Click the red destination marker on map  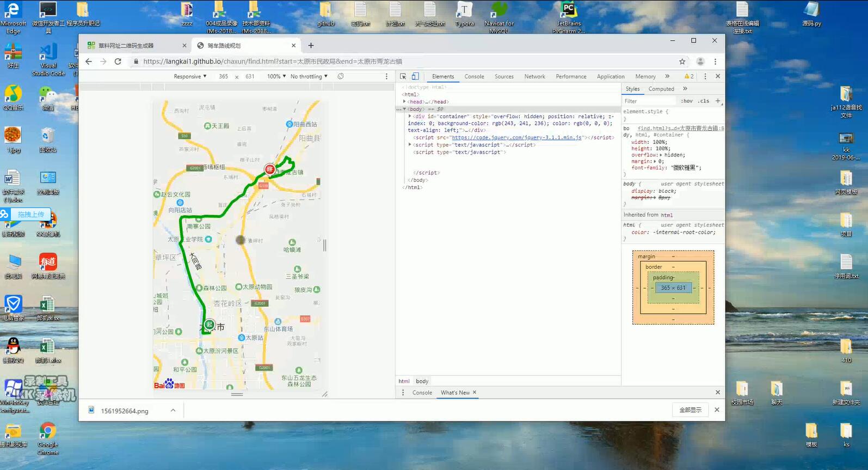click(x=269, y=169)
